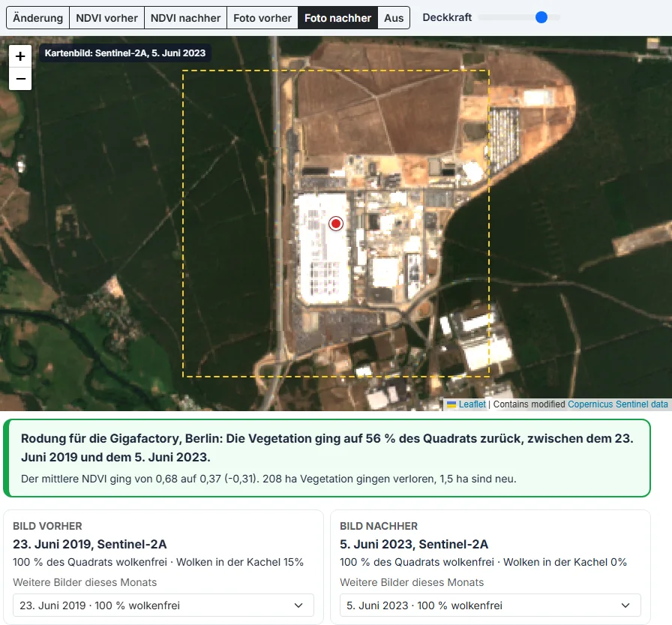This screenshot has width=672, height=625.
Task: Turn overlay off with Aus
Action: [x=394, y=18]
